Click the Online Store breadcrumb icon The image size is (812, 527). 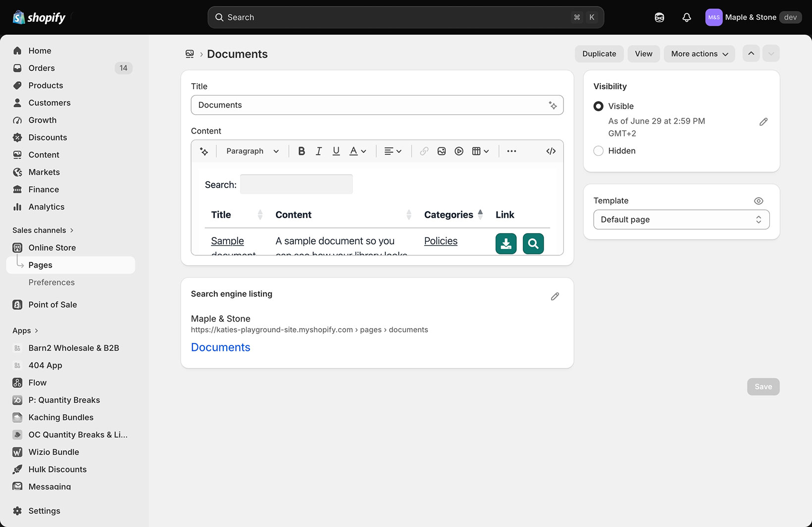(190, 54)
